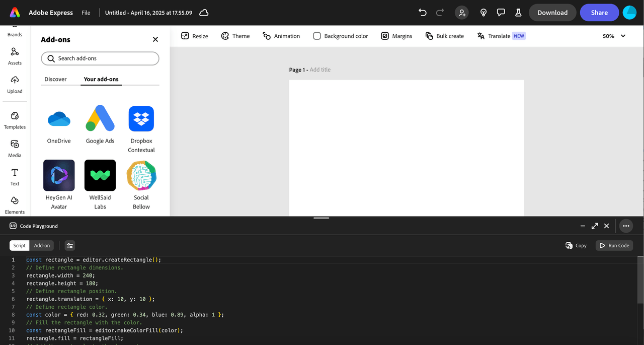Click the Code Playground drag handle

pyautogui.click(x=321, y=218)
